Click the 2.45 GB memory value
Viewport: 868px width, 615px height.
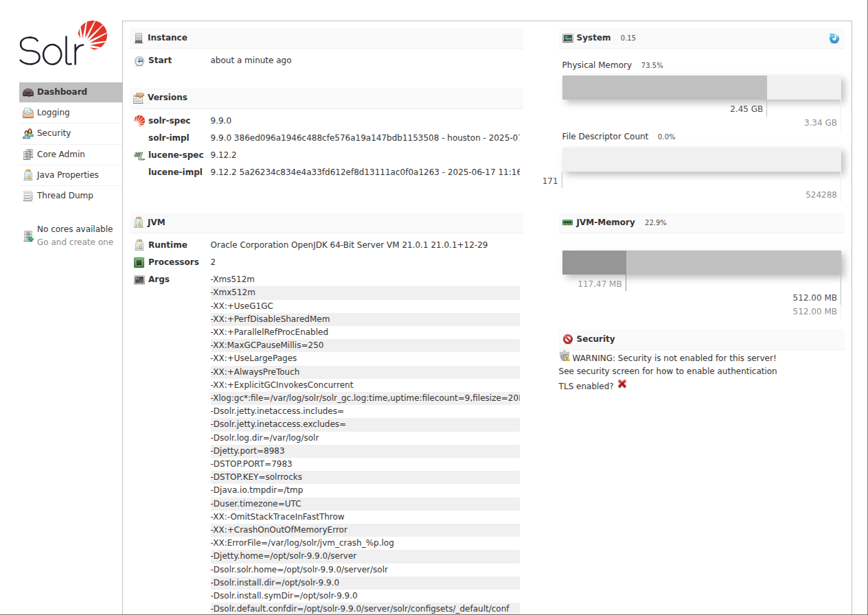coord(746,109)
